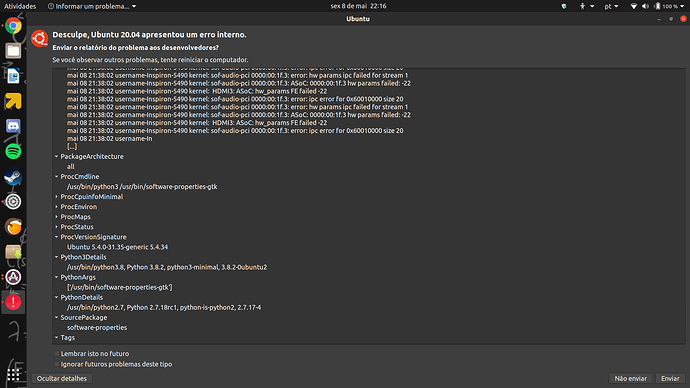
Task: Show applications grid in the dock
Action: coord(13,374)
